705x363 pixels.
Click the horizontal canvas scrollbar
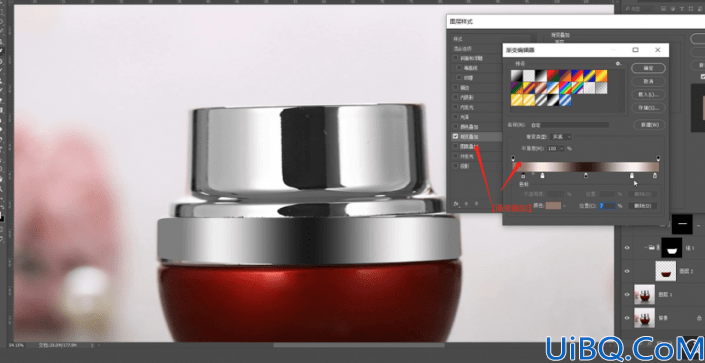pos(360,345)
